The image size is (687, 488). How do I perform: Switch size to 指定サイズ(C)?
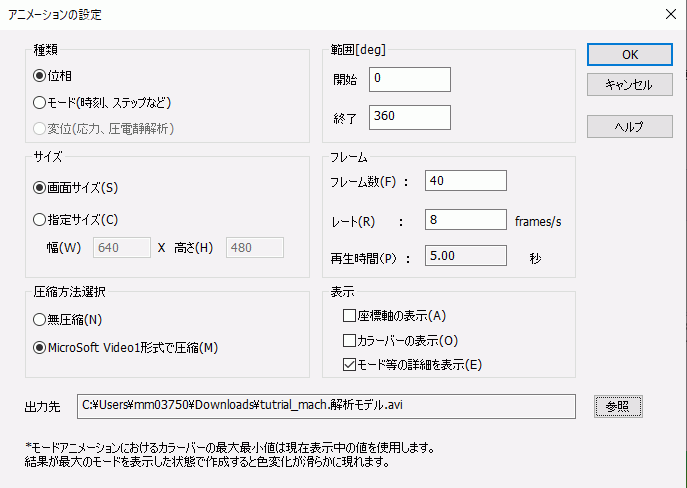click(40, 218)
